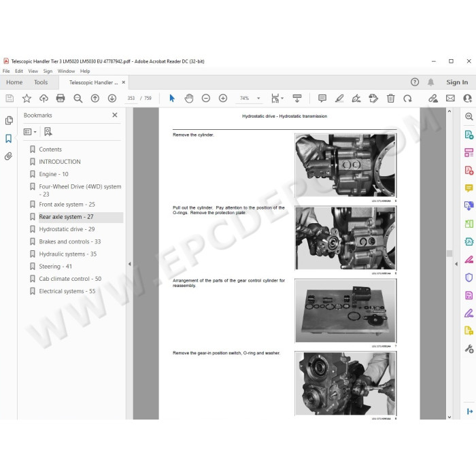Open bookmark options dropdown
The height and width of the screenshot is (476, 476).
30,132
